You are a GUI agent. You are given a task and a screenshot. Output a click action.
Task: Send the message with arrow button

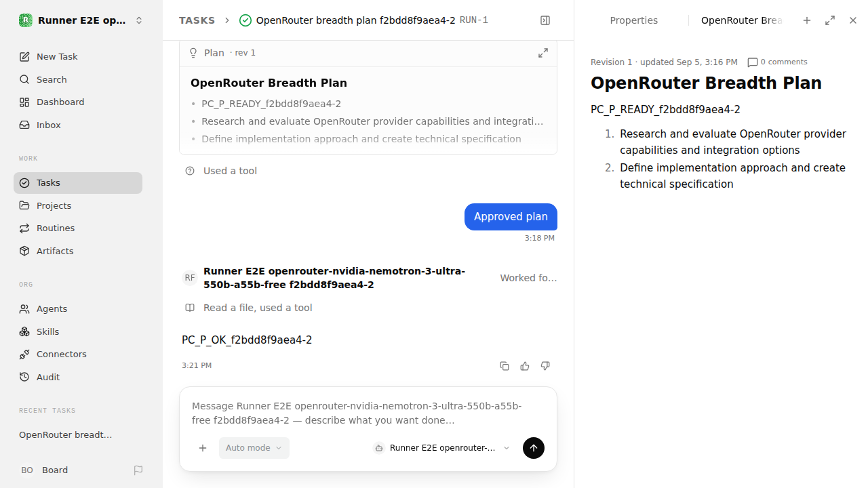tap(534, 448)
